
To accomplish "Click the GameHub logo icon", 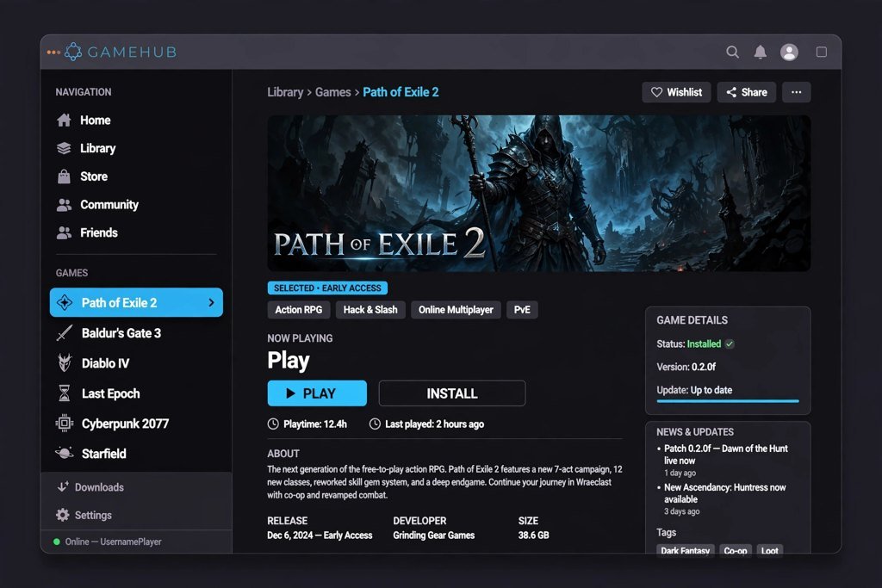I will 73,52.
